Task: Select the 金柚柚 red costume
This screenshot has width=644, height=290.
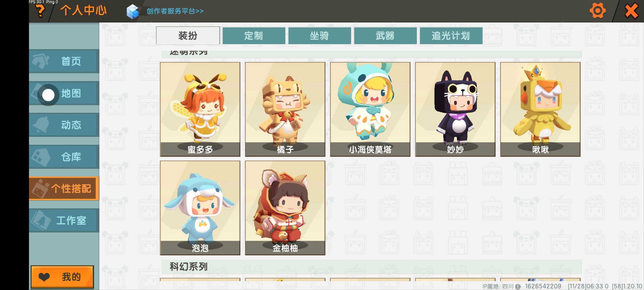Action: point(285,208)
